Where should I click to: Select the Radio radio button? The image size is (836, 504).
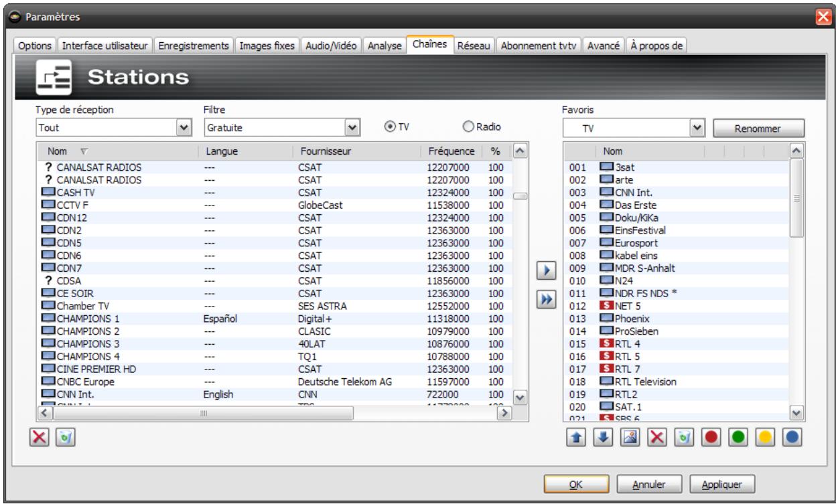click(469, 127)
